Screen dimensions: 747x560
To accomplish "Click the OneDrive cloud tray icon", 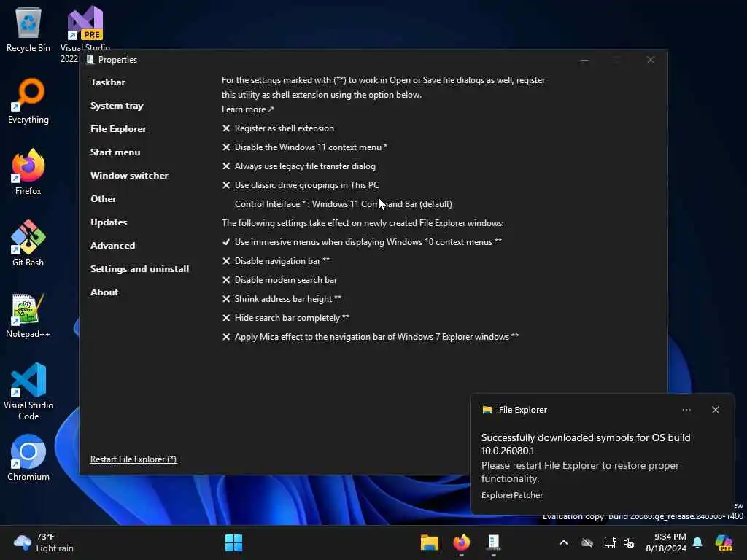I will point(587,542).
